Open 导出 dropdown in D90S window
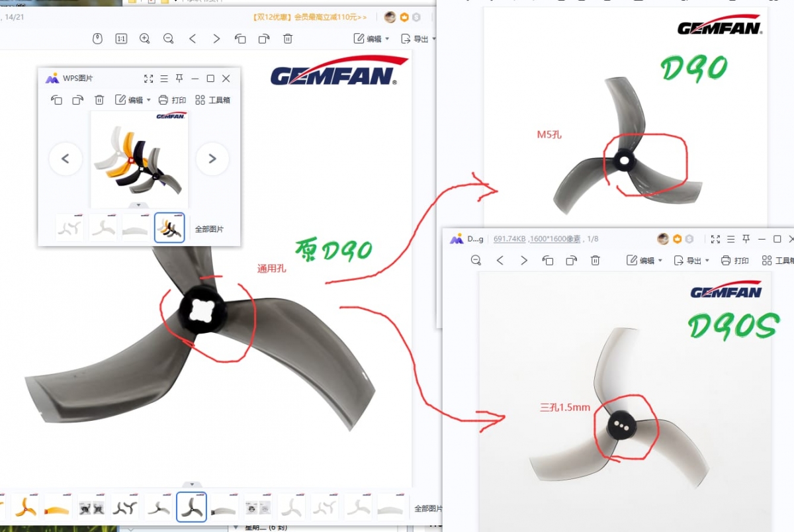Screen dimensions: 794x532 tap(691, 261)
